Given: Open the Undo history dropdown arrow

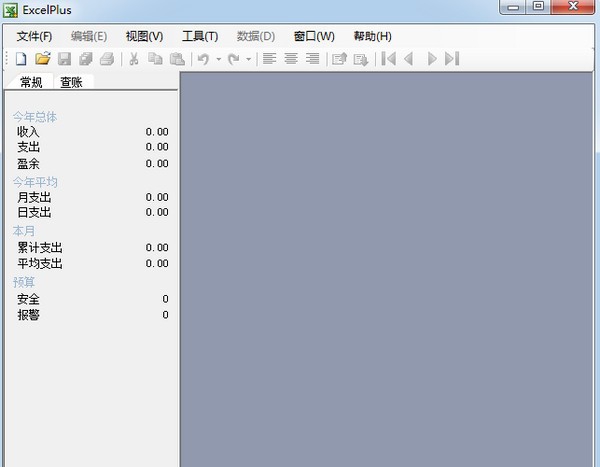Looking at the screenshot, I should 218,59.
